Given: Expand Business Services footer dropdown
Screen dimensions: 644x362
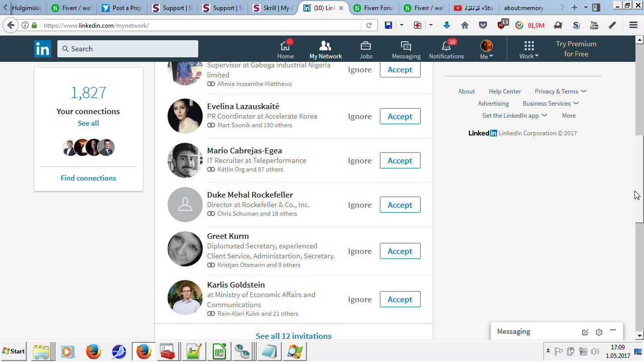Looking at the screenshot, I should (x=551, y=104).
